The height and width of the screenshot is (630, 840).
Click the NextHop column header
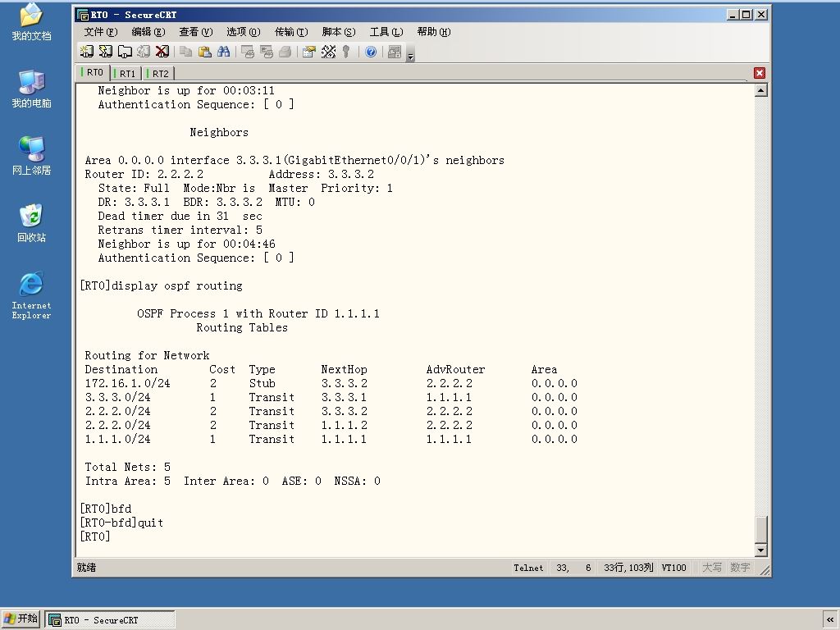[344, 369]
